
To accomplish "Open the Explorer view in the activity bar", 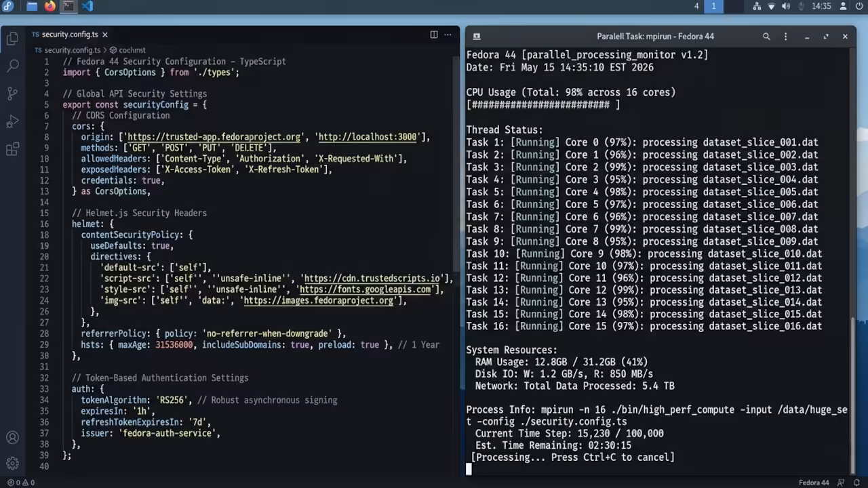I will tap(12, 39).
